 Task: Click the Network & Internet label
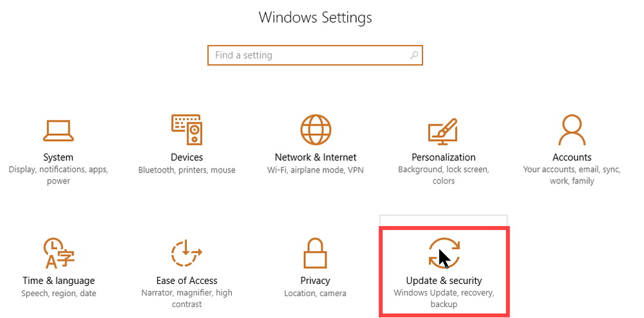tap(316, 157)
